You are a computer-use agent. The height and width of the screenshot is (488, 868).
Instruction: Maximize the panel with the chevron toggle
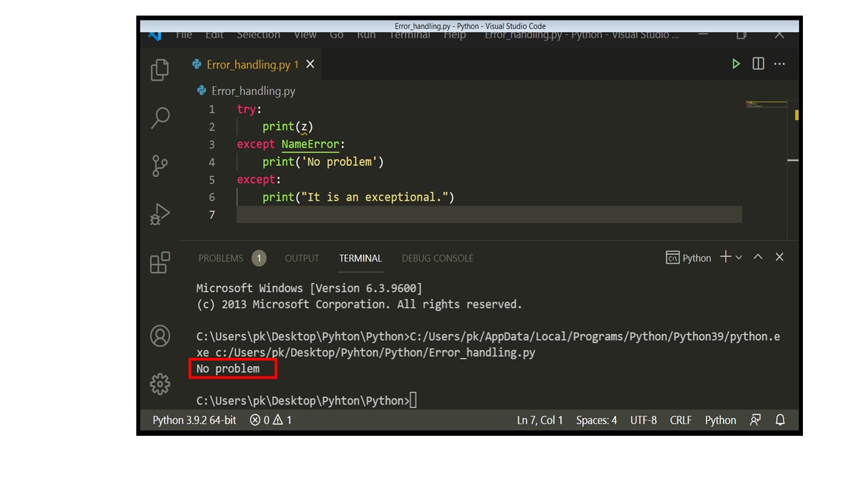tap(758, 257)
